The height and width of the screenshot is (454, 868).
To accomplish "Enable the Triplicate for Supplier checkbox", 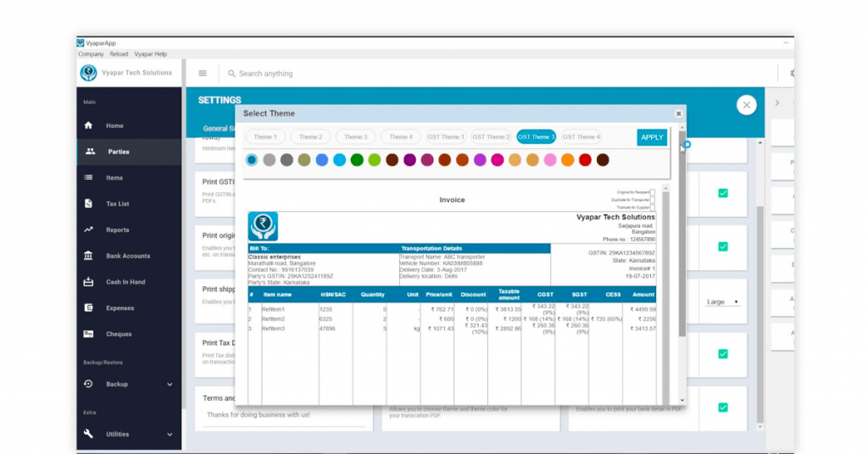I will click(652, 207).
